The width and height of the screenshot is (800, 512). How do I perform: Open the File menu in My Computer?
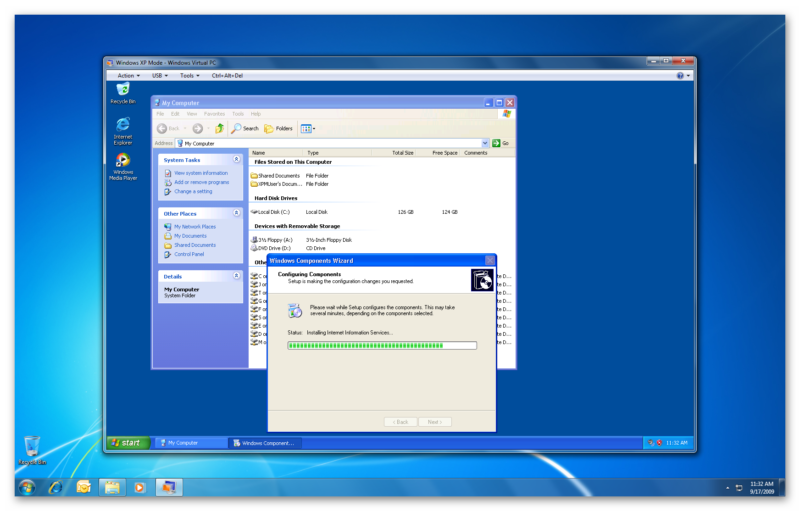[160, 114]
